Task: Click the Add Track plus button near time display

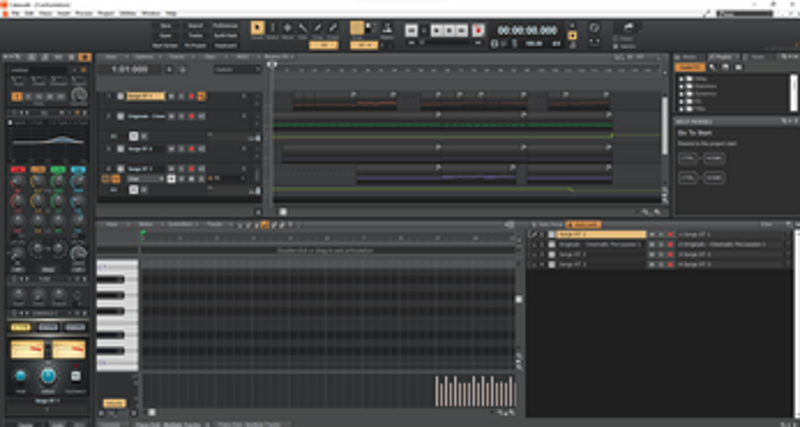Action: pyautogui.click(x=170, y=69)
